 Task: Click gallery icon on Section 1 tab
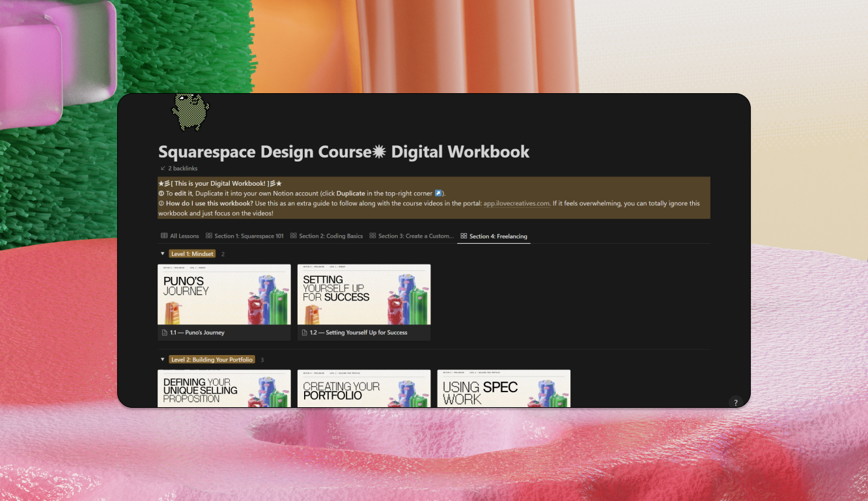click(209, 236)
